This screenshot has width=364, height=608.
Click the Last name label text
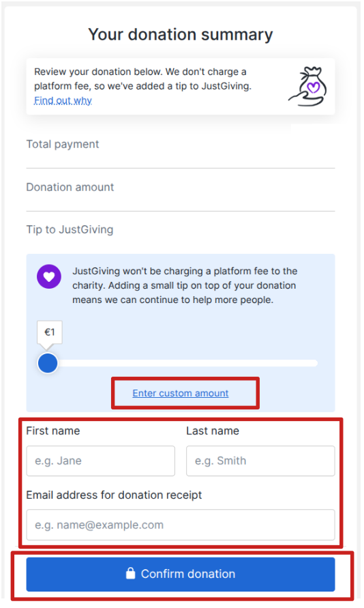point(213,431)
